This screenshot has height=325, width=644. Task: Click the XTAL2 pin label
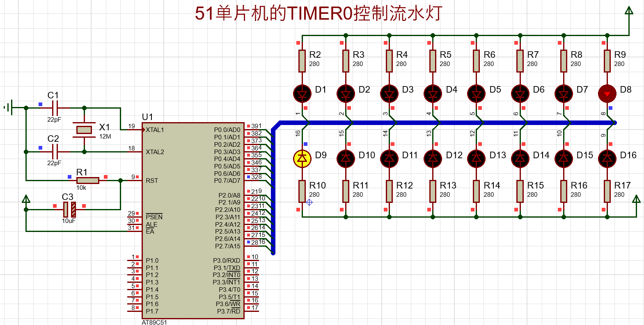(155, 152)
